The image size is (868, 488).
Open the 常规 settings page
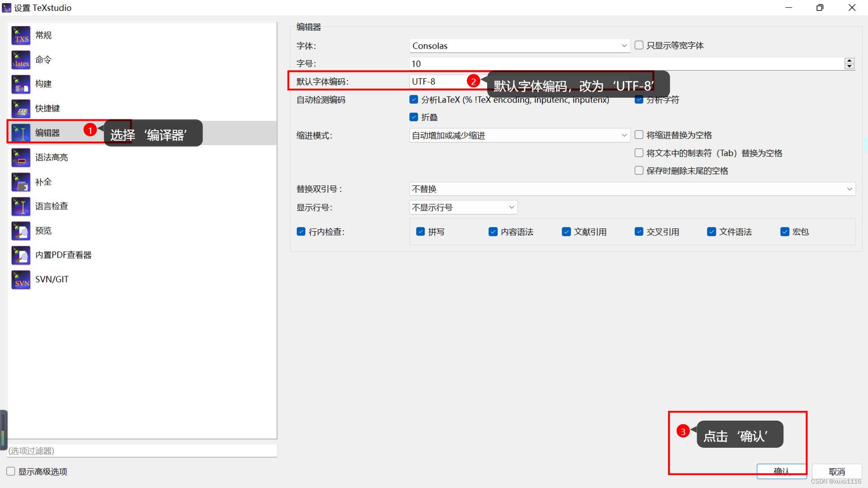[x=142, y=35]
